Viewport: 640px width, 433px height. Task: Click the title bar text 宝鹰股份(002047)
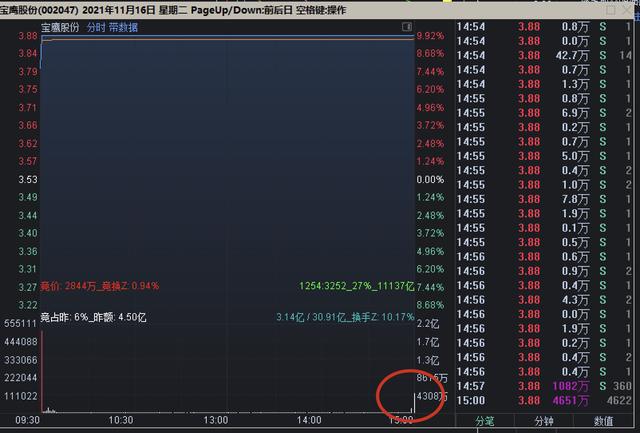tap(39, 10)
